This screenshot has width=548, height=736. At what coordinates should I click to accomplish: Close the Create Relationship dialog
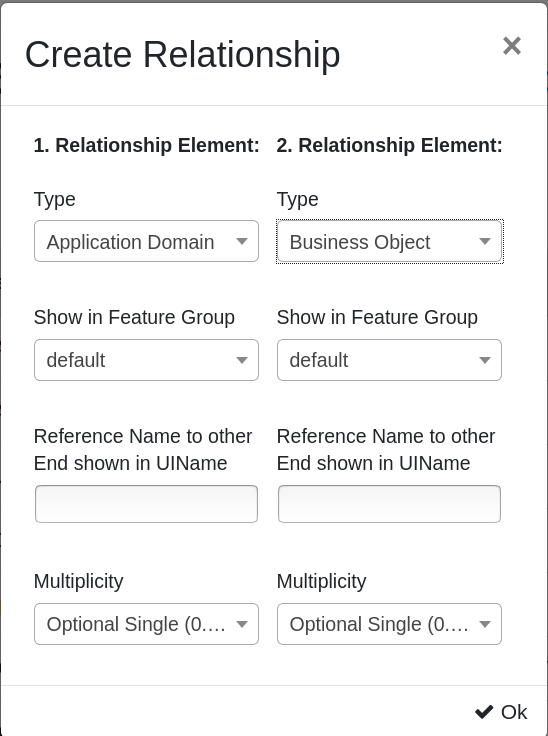click(511, 46)
